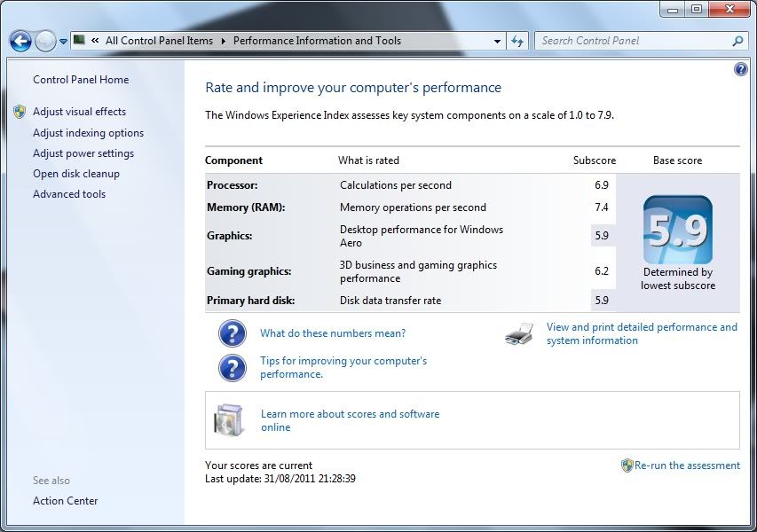The image size is (757, 532).
Task: Select Performance Information and Tools breadcrumb
Action: coord(317,41)
